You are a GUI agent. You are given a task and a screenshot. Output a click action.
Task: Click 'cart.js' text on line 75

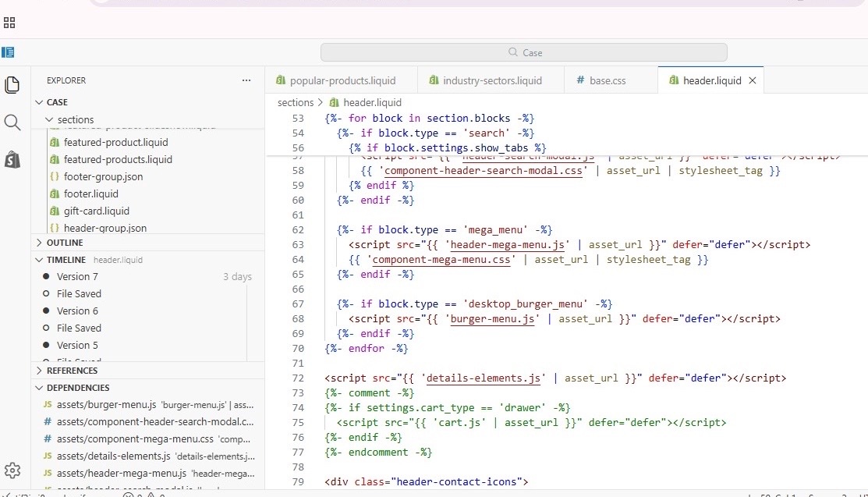coord(457,423)
